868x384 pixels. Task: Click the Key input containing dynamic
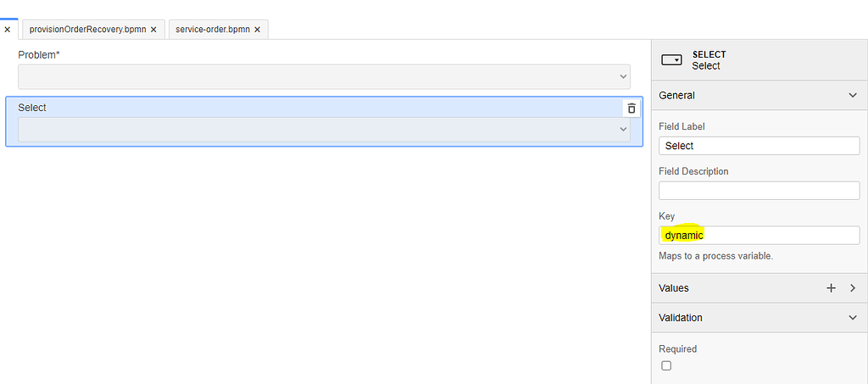coord(759,235)
